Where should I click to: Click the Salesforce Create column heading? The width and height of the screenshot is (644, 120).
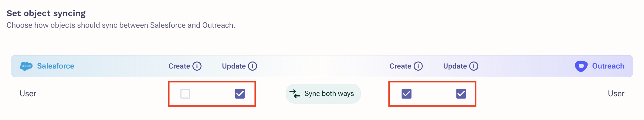pyautogui.click(x=179, y=66)
